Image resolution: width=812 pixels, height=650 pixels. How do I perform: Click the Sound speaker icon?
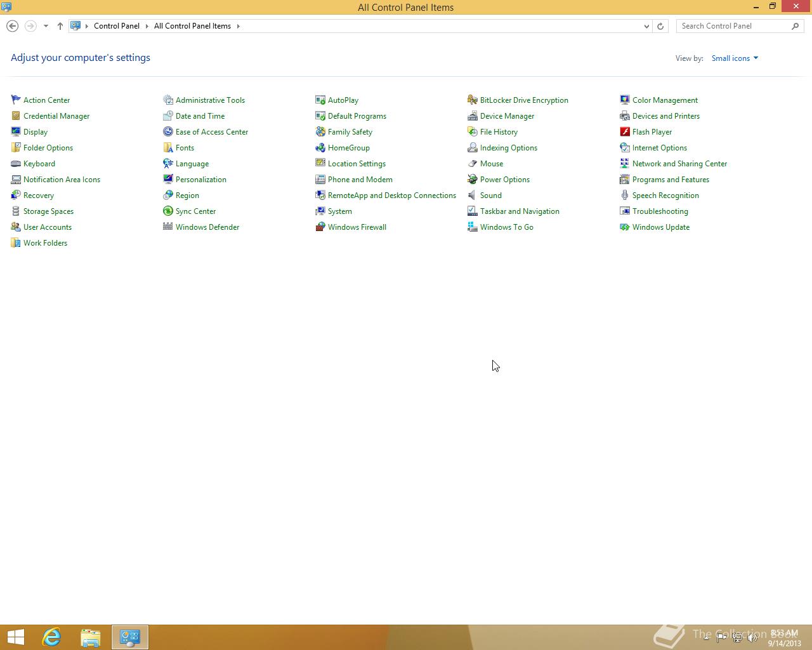click(473, 195)
